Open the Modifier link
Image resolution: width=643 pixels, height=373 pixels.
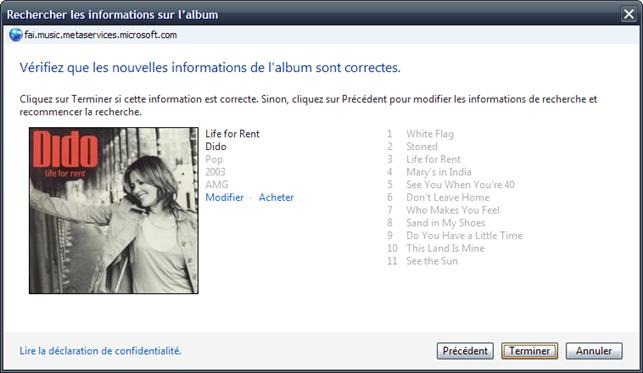pyautogui.click(x=224, y=198)
